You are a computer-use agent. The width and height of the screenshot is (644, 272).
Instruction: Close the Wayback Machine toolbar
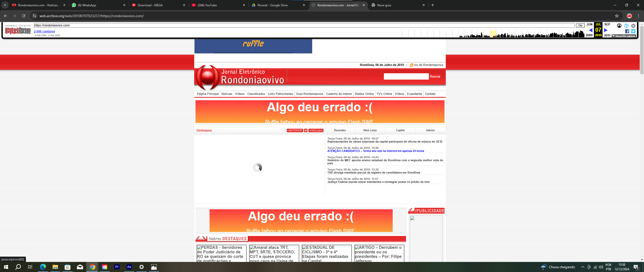(x=633, y=26)
